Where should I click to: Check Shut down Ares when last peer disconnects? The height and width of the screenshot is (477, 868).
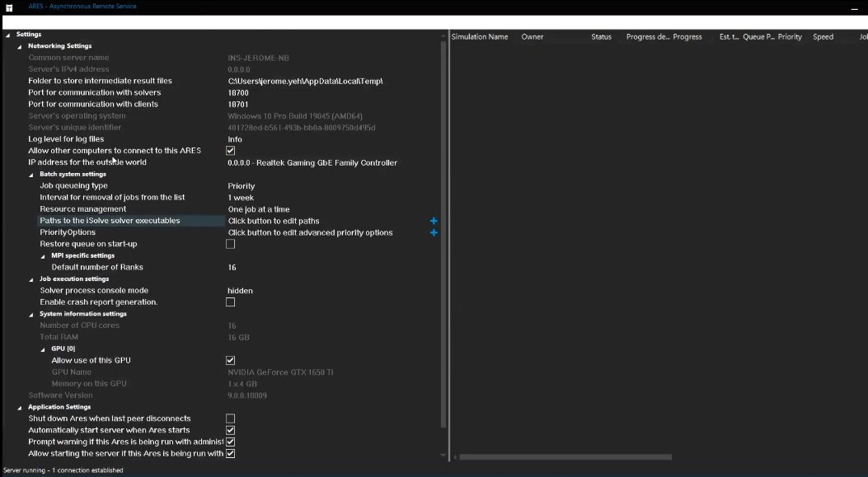pos(231,419)
